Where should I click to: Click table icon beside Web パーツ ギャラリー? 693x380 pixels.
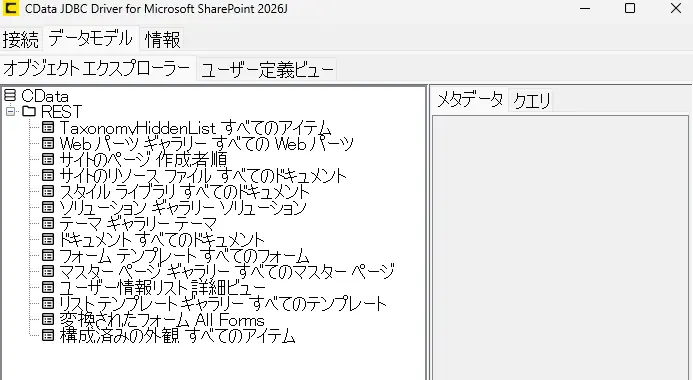pyautogui.click(x=48, y=143)
